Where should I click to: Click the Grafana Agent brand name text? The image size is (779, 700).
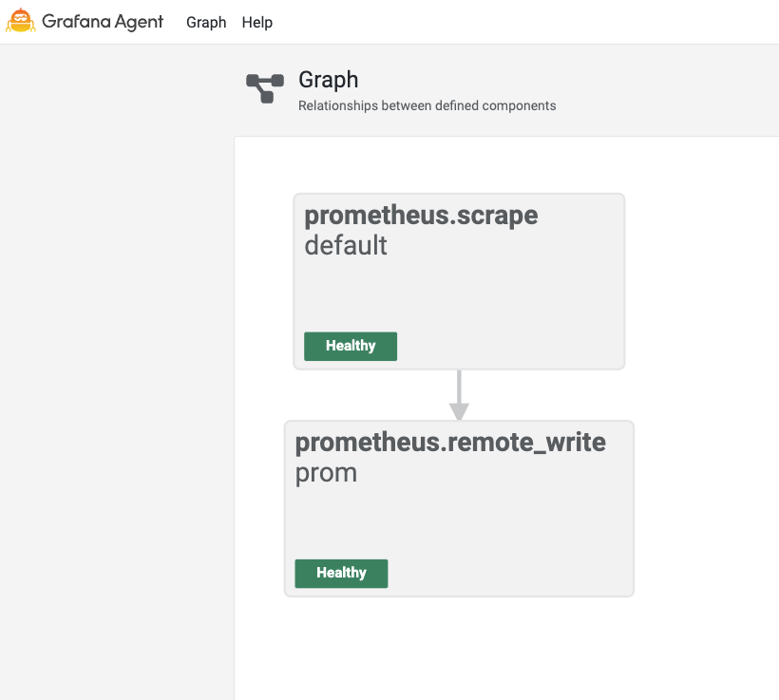[103, 22]
